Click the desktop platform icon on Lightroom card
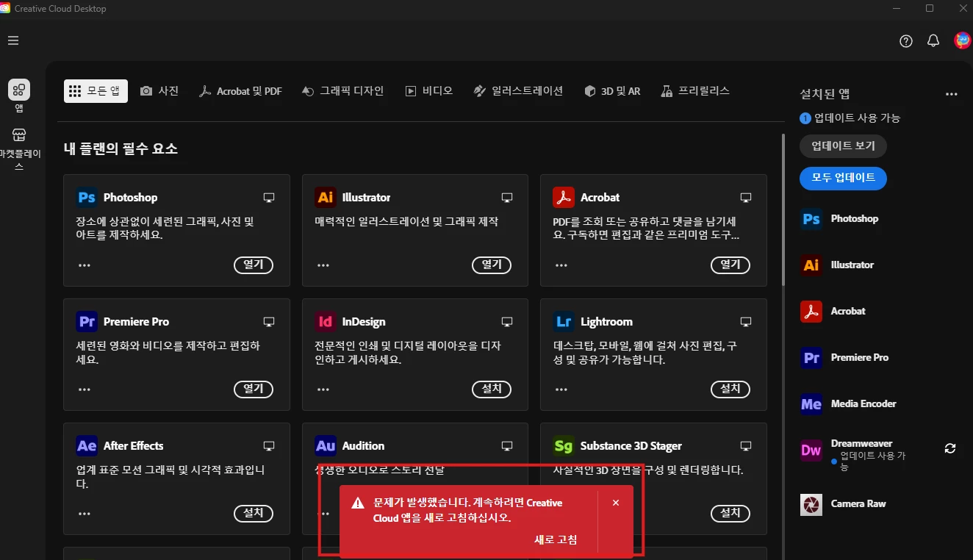 tap(746, 321)
